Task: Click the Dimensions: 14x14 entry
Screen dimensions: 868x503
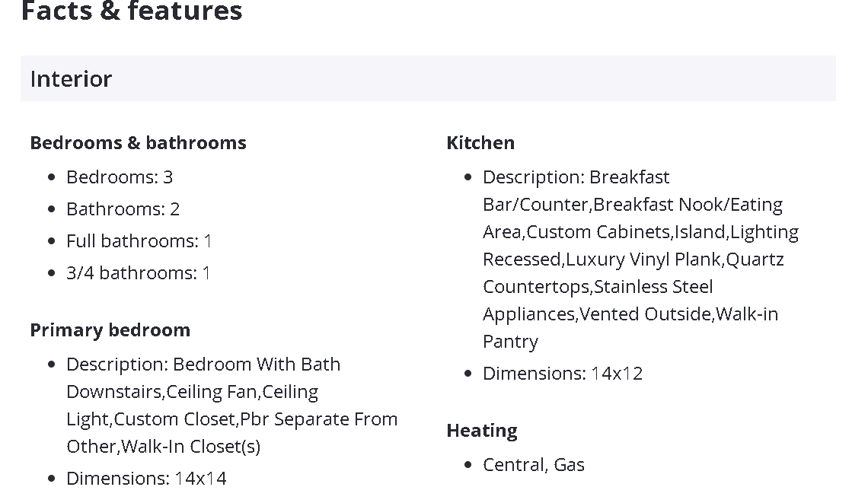Action: click(x=147, y=479)
